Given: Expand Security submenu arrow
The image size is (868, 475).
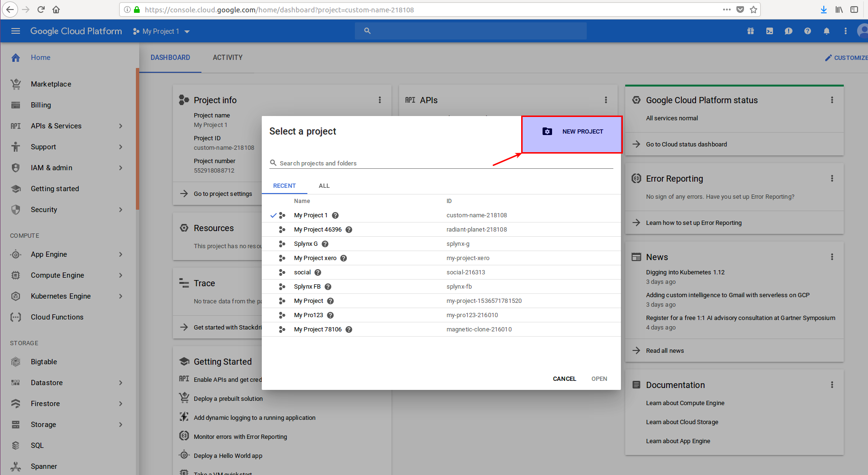Looking at the screenshot, I should pyautogui.click(x=121, y=210).
